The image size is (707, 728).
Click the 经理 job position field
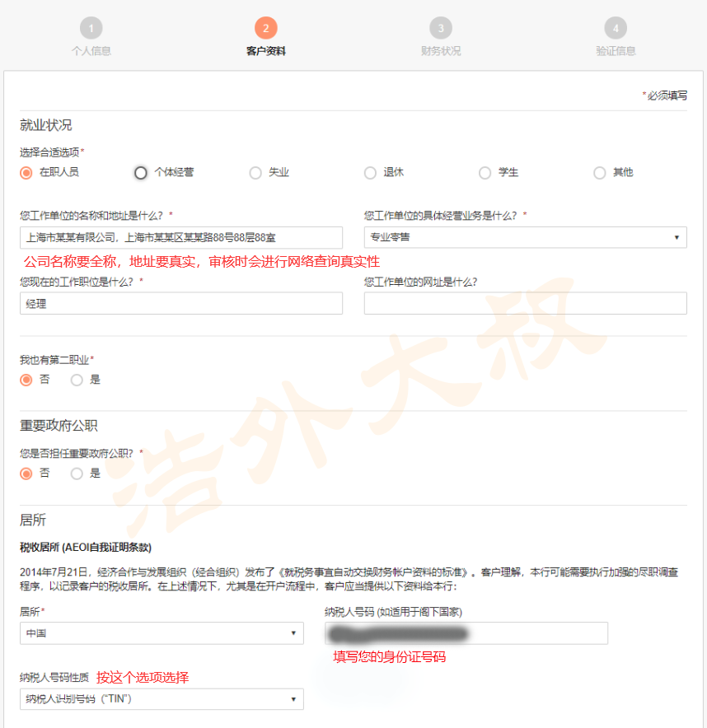pos(181,303)
